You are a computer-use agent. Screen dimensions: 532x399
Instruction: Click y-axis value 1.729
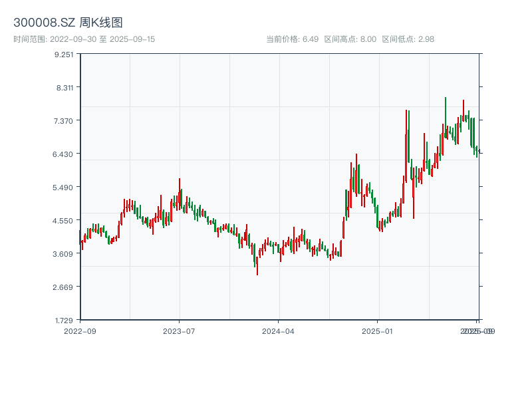click(x=64, y=321)
